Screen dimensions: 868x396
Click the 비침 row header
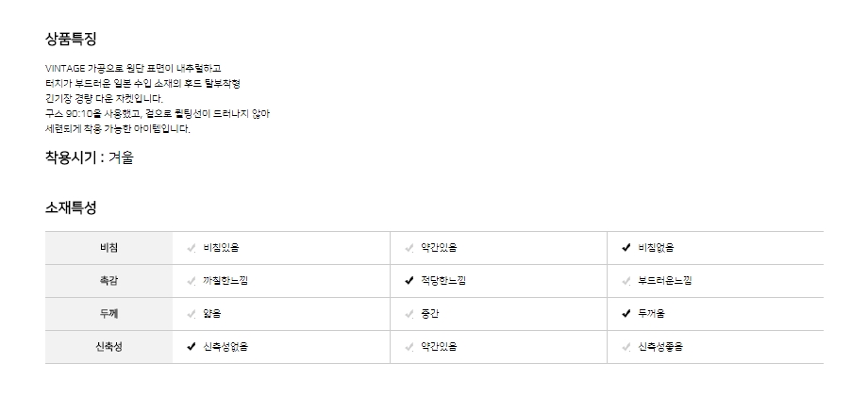click(x=108, y=248)
